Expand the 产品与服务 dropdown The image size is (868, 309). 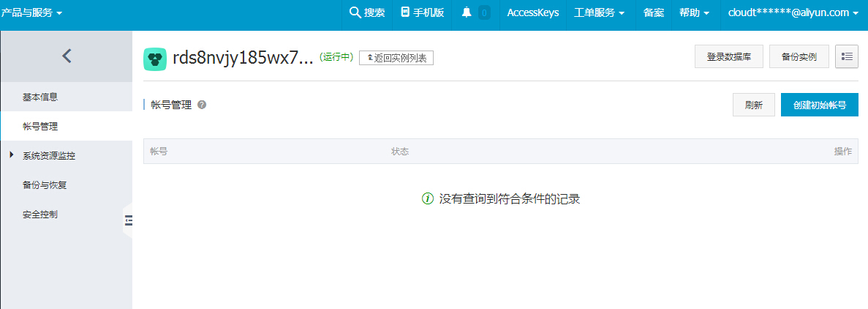click(x=32, y=12)
